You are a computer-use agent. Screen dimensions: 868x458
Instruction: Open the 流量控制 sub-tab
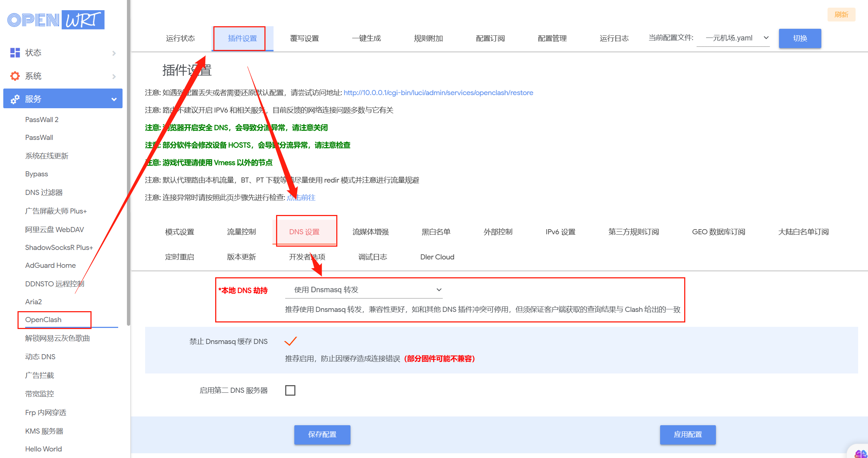(241, 232)
